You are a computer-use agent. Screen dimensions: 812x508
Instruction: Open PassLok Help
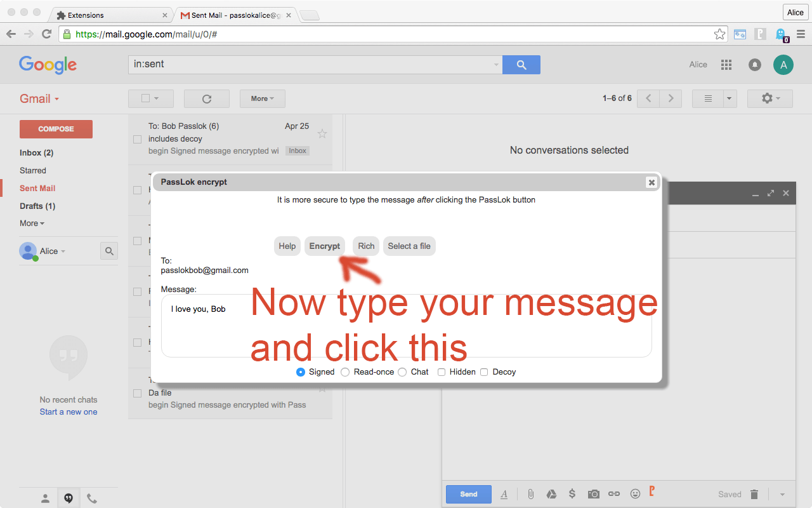tap(287, 246)
